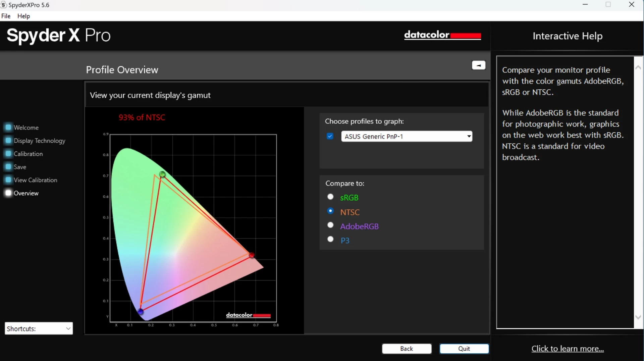The image size is (644, 361).
Task: Click the Display Technology step icon
Action: point(8,141)
